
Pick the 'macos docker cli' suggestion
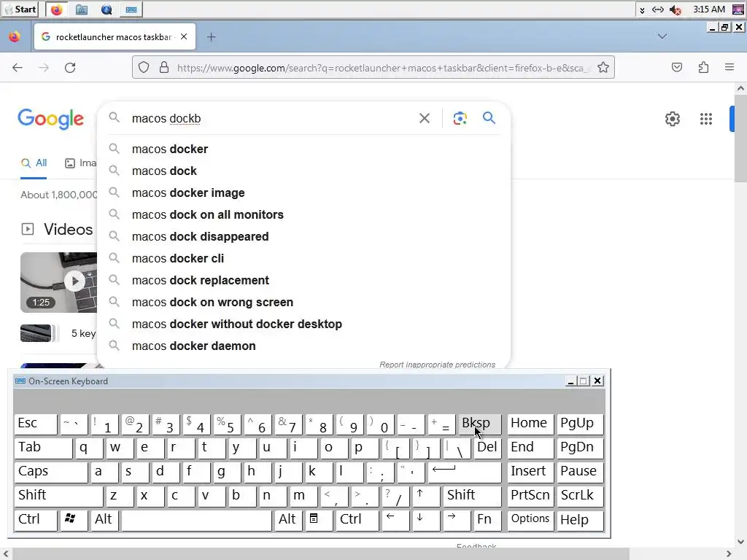pos(303,259)
